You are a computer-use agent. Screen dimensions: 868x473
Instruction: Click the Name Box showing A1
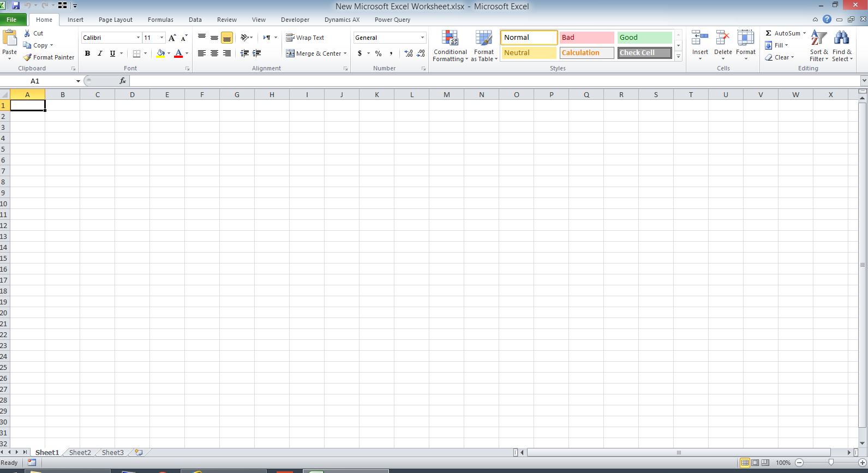(41, 81)
